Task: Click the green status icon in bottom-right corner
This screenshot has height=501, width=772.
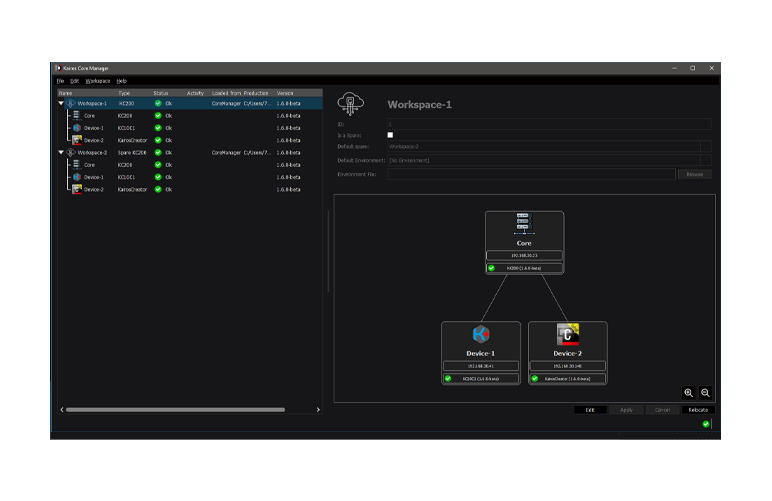Action: (706, 424)
